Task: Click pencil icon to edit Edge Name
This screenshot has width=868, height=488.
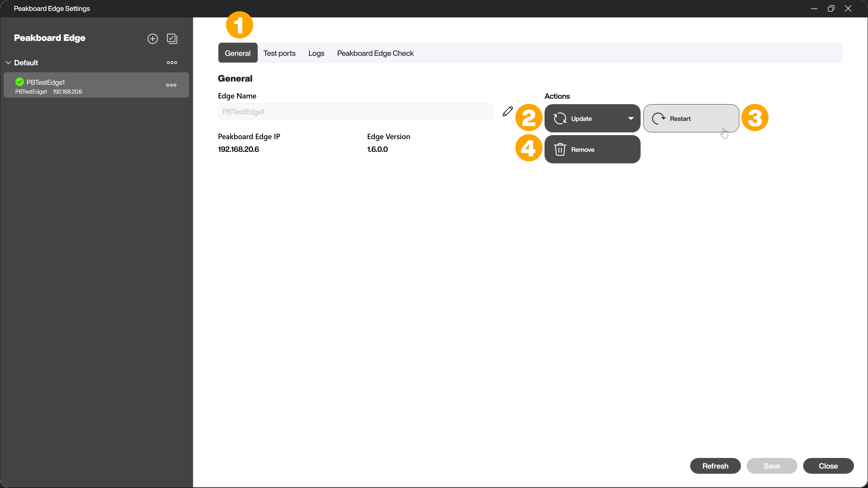Action: pos(507,111)
